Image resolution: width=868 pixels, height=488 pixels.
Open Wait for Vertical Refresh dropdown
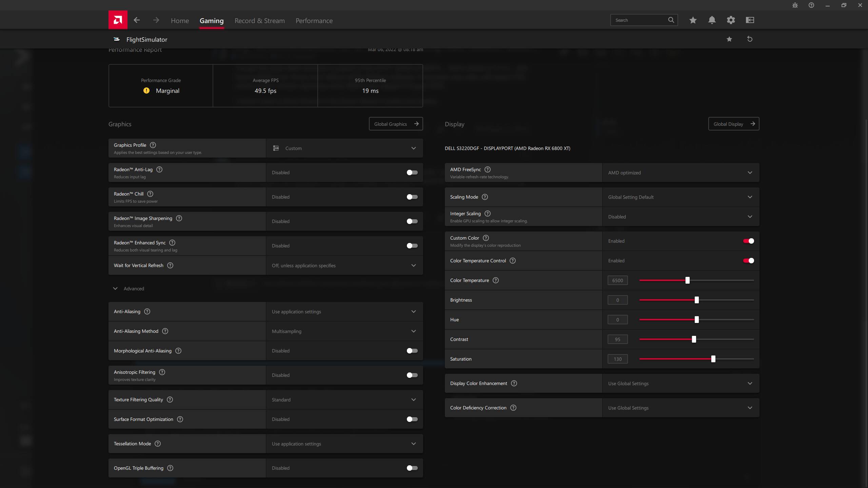coord(344,265)
